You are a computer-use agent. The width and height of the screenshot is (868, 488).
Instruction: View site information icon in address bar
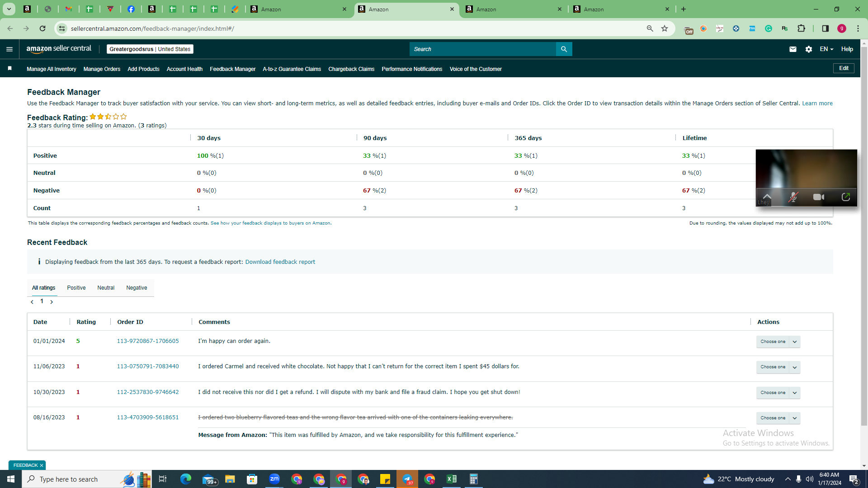[x=62, y=28]
